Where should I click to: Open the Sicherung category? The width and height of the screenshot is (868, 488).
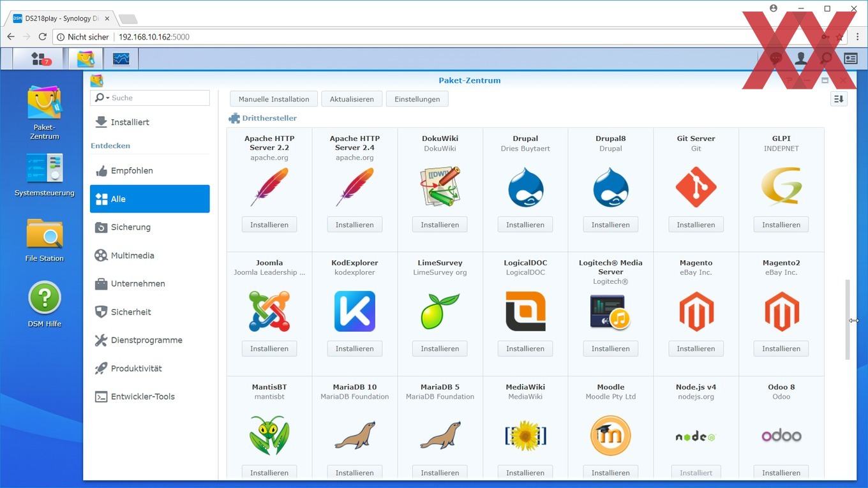pyautogui.click(x=149, y=227)
